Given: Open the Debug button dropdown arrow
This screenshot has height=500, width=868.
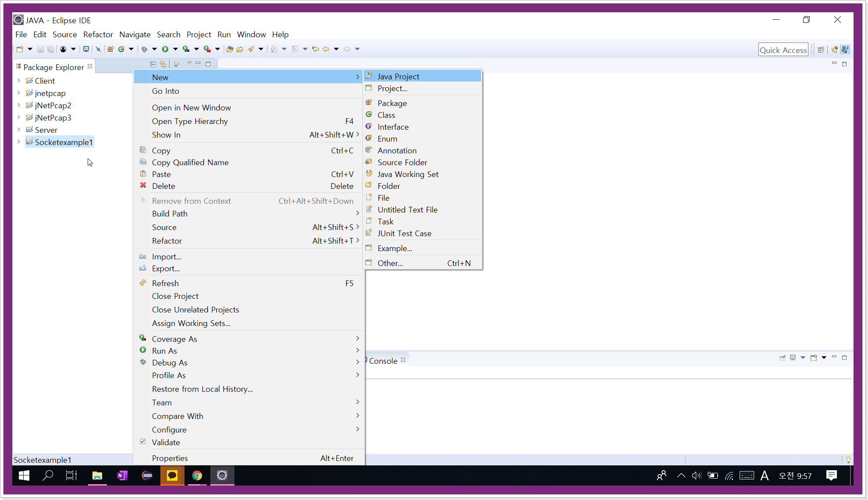Looking at the screenshot, I should tap(154, 49).
